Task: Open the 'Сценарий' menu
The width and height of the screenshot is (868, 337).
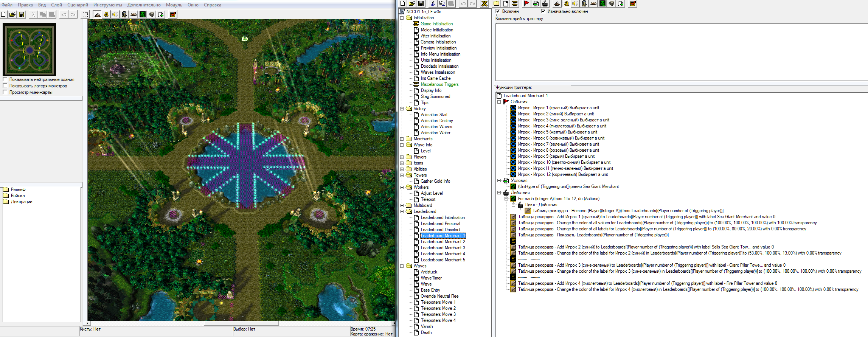Action: tap(78, 5)
